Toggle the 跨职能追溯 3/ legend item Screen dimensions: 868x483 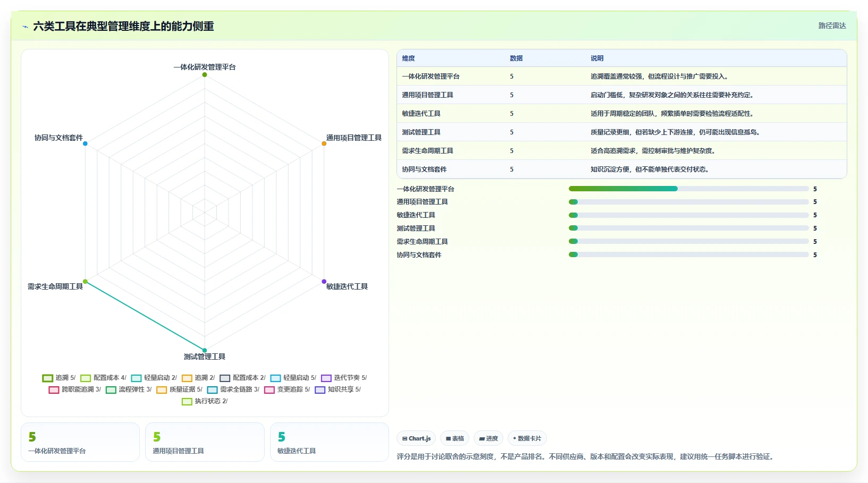[74, 389]
